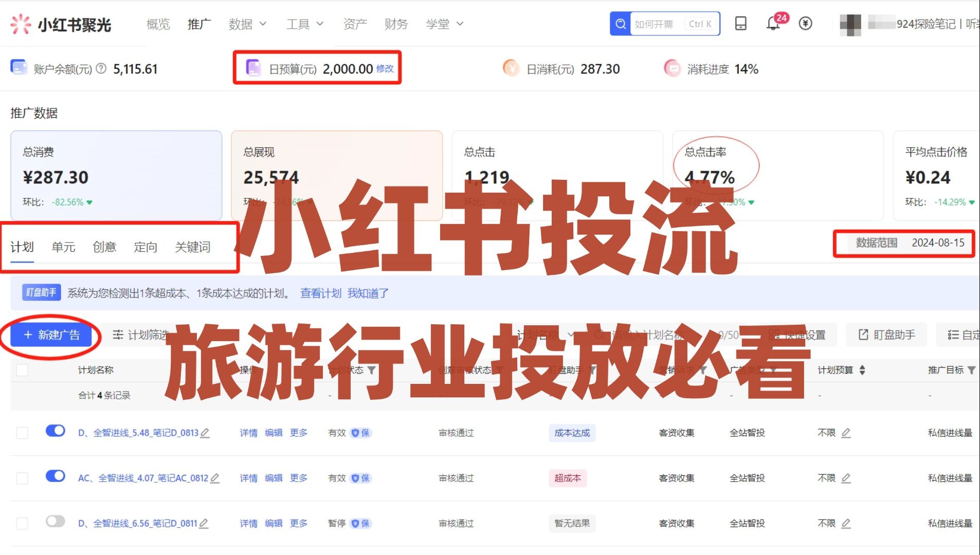Viewport: 980px width, 555px height.
Task: Expand the 数据 menu dropdown
Action: coord(247,24)
